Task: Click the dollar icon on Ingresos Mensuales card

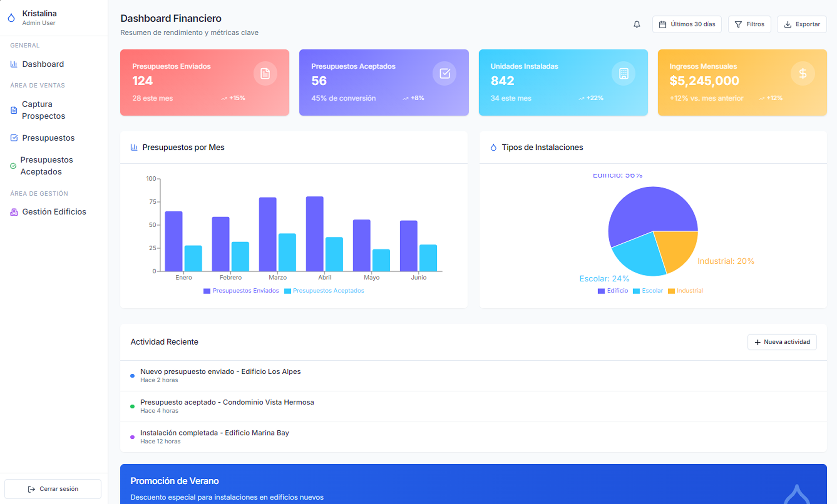Action: (x=802, y=73)
